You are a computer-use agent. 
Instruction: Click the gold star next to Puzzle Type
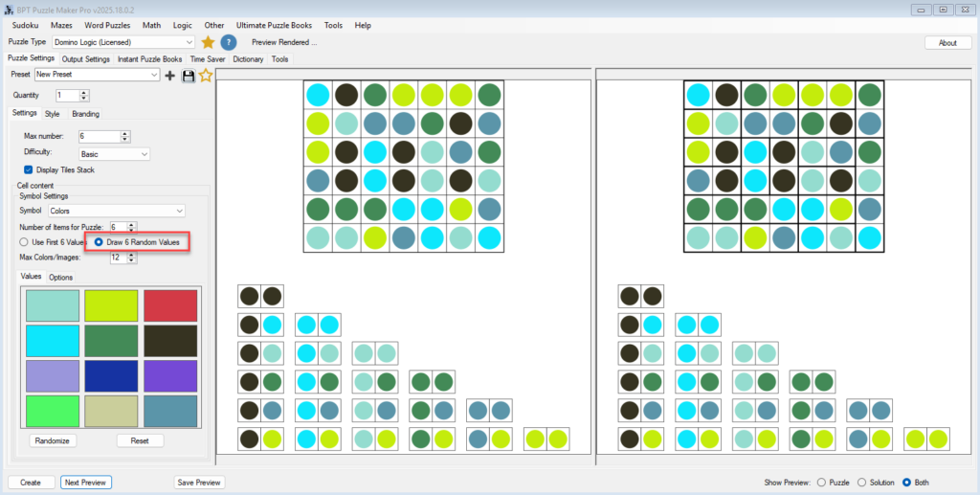tap(208, 42)
